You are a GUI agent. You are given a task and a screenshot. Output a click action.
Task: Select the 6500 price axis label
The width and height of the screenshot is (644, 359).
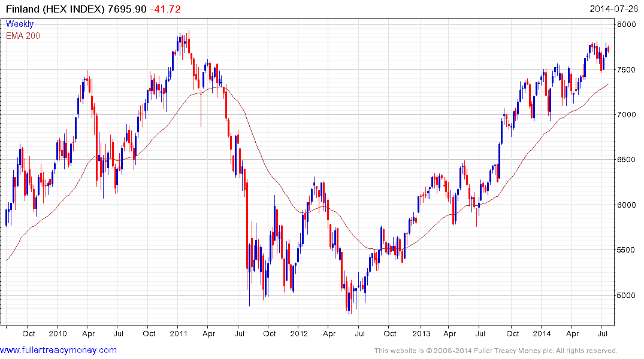pyautogui.click(x=627, y=160)
